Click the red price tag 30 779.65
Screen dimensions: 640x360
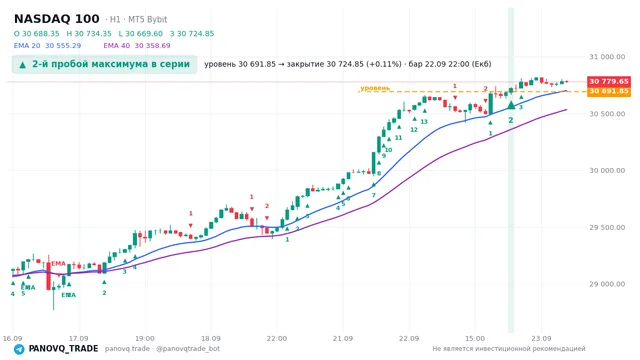click(609, 81)
